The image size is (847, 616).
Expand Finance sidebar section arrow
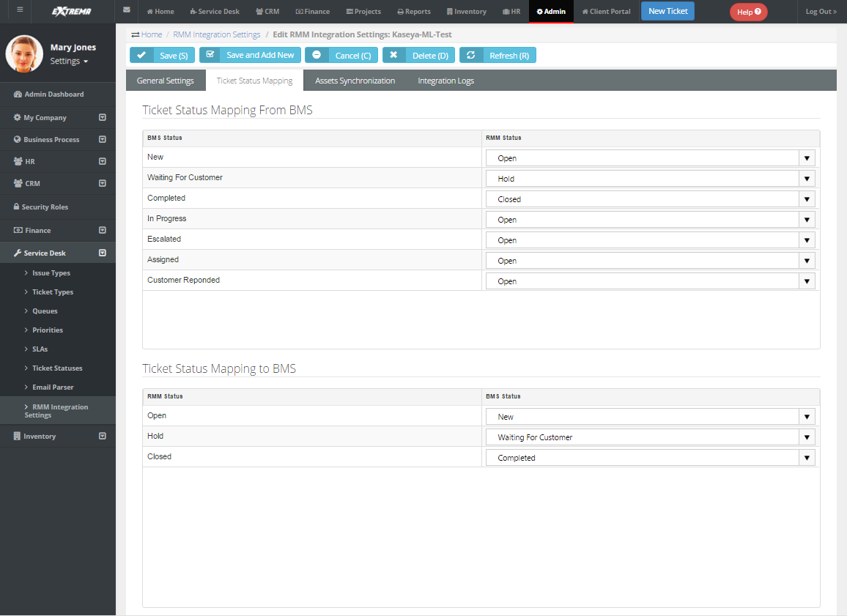click(103, 230)
